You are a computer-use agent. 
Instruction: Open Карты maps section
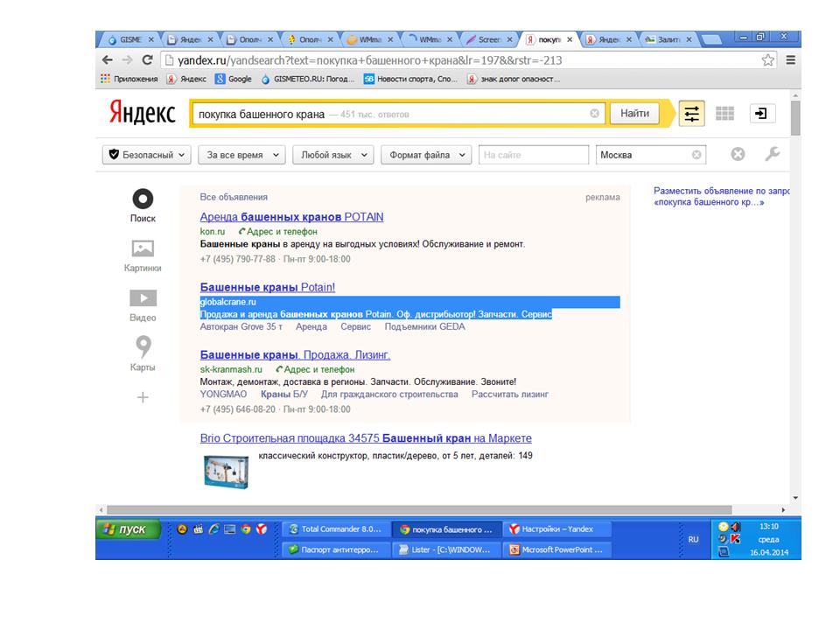143,353
